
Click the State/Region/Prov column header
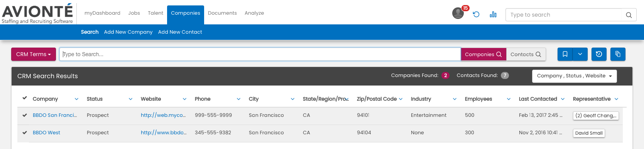tap(326, 99)
